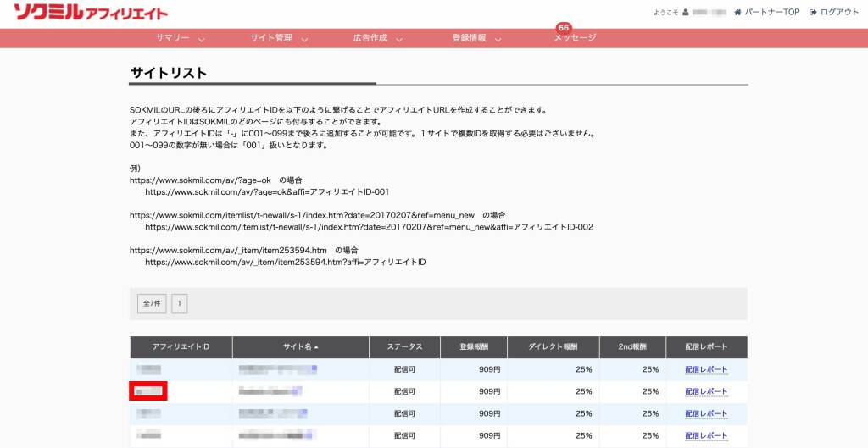868x448 pixels.
Task: Open the サマリー menu
Action: tap(173, 37)
